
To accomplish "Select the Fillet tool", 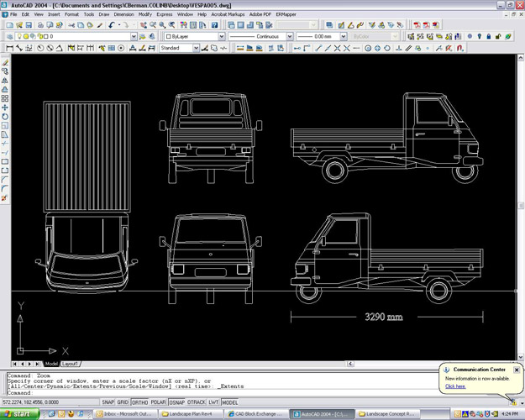I will click(5, 189).
